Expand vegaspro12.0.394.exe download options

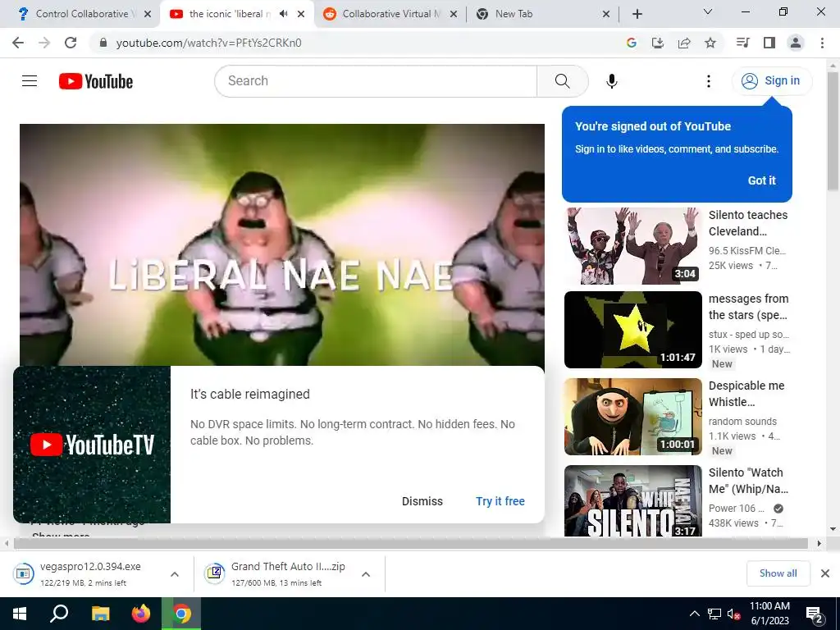(175, 574)
